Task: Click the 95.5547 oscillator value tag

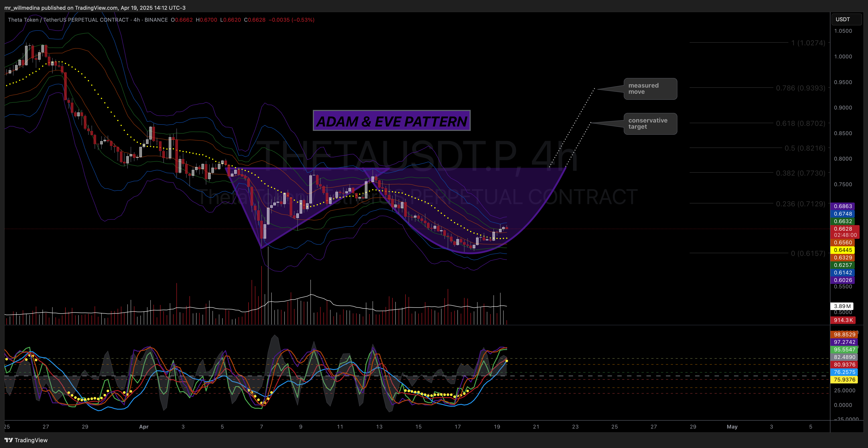Action: pos(844,350)
